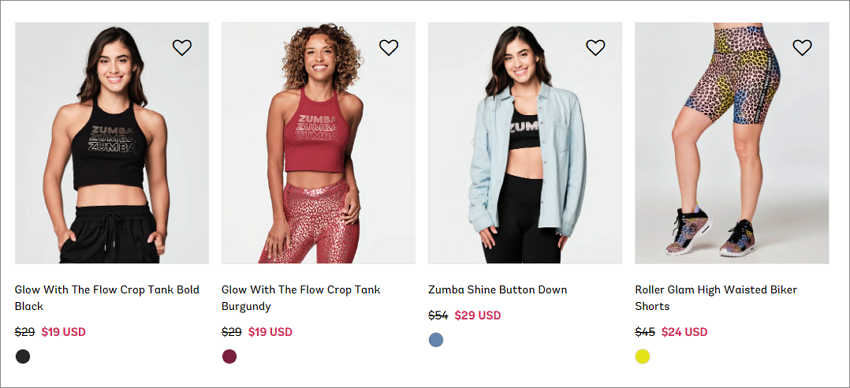Click the crossed-out $54 original price
Screen dimensions: 850x388
coord(438,315)
